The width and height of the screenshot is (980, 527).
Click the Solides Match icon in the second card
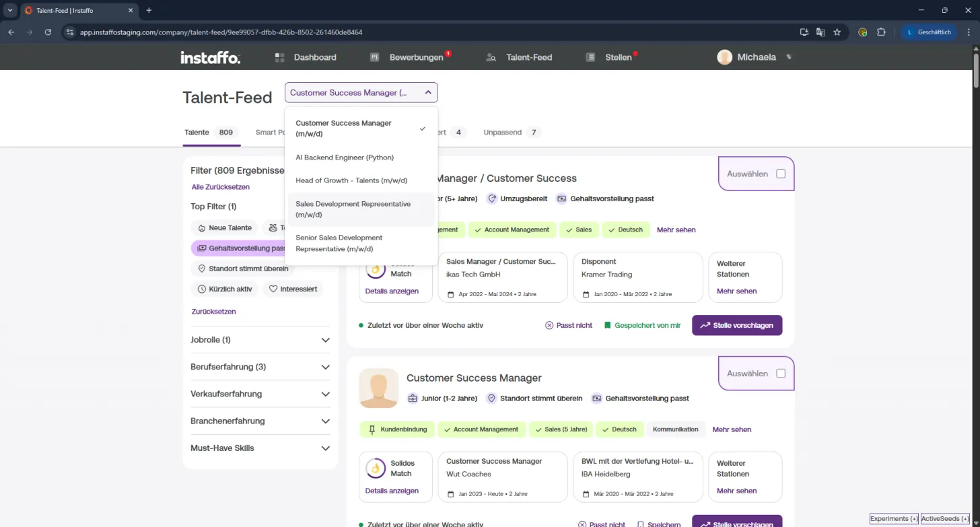click(x=376, y=468)
